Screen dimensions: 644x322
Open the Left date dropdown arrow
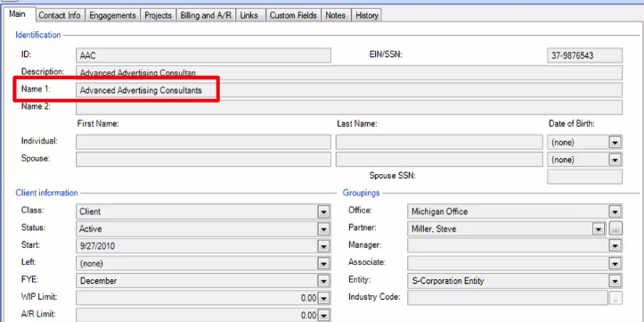coord(323,264)
